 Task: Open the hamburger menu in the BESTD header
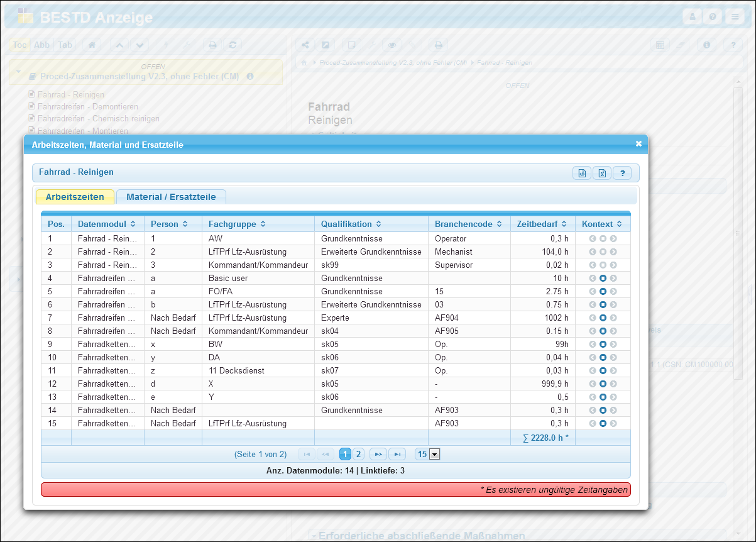pos(734,17)
